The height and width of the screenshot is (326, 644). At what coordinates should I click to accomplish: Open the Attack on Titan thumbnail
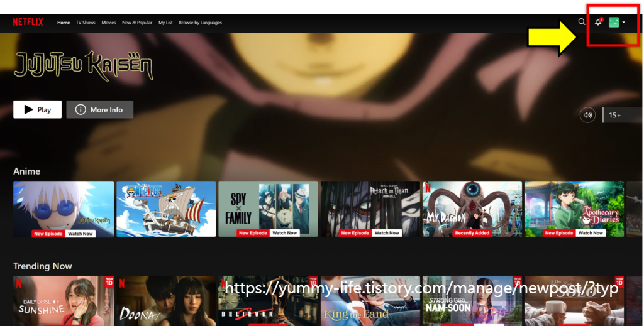point(370,209)
